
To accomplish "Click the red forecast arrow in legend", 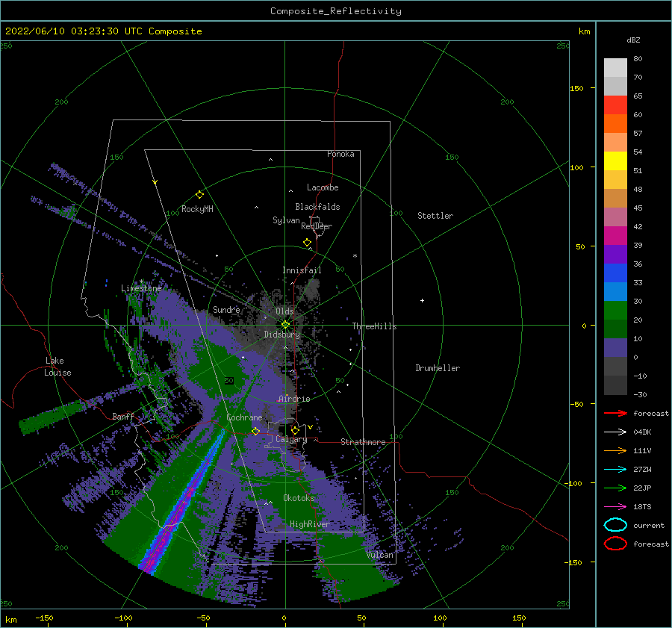I will (x=615, y=413).
